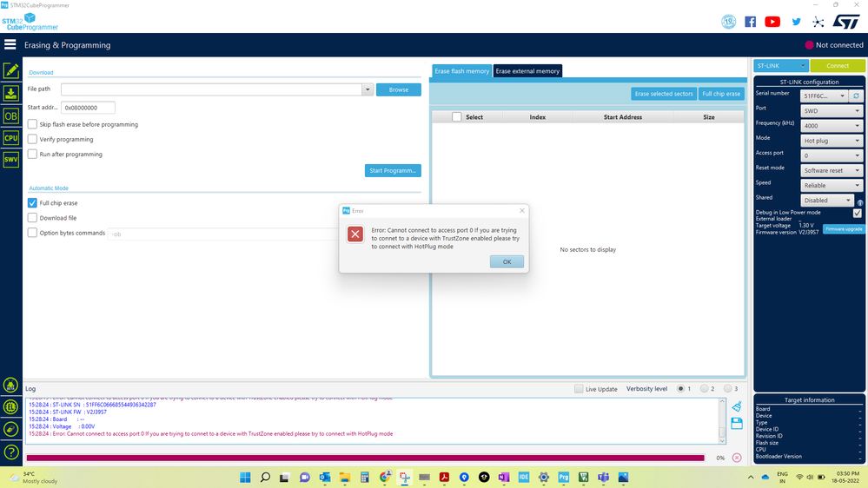This screenshot has width=868, height=488.
Task: Uncheck Full chip erase in Automatic Mode
Action: [33, 202]
